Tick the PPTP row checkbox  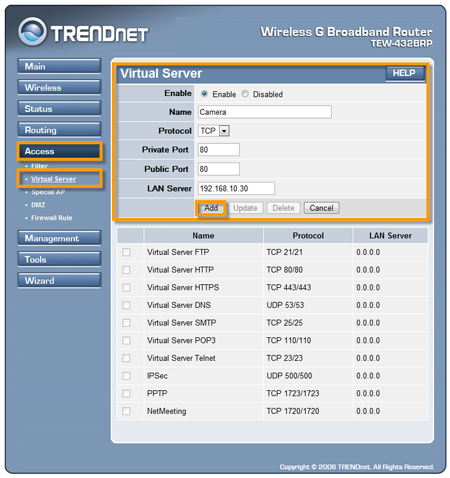(x=126, y=393)
